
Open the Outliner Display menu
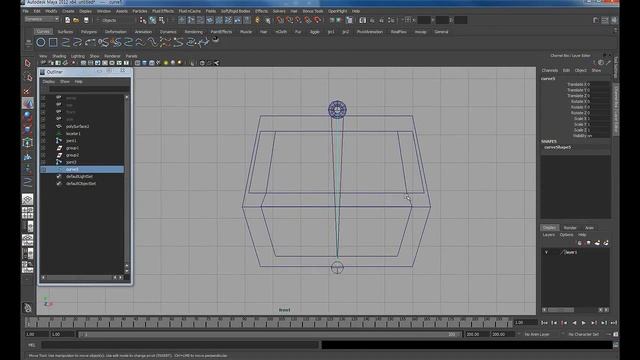tap(49, 82)
